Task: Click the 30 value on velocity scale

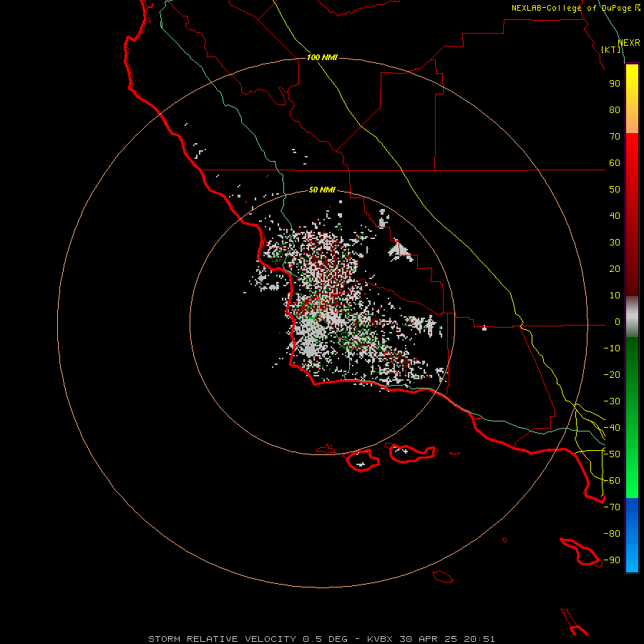Action: (x=615, y=243)
